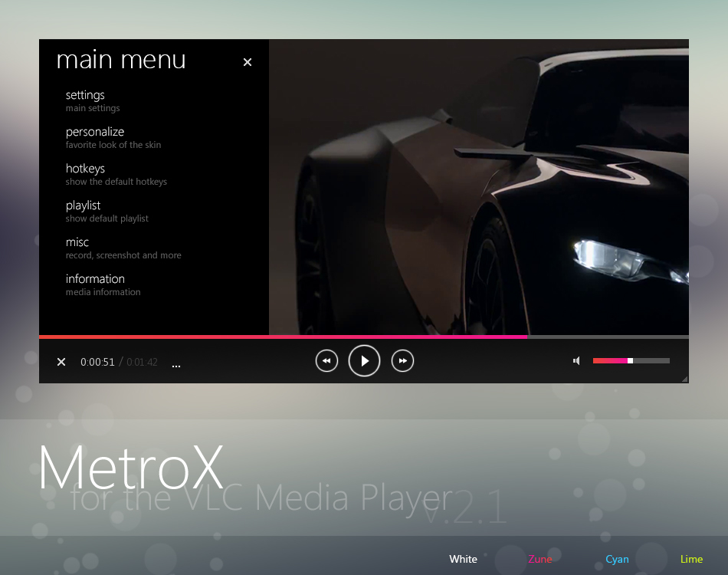Click 'media information' subtitle text
This screenshot has width=728, height=575.
103,291
